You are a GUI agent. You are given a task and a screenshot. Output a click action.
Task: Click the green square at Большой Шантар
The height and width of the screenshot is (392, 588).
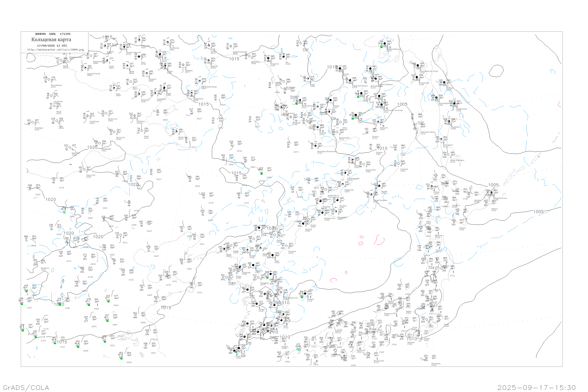click(x=381, y=47)
